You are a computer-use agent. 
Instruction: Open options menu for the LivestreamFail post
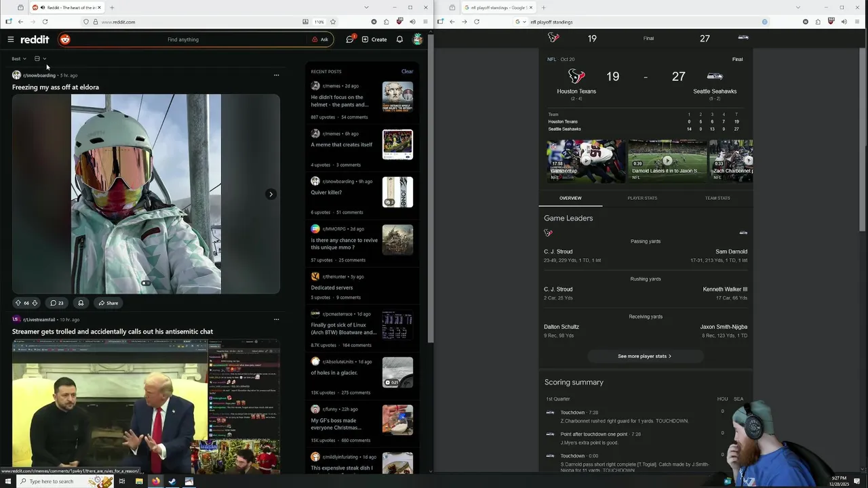(x=276, y=319)
